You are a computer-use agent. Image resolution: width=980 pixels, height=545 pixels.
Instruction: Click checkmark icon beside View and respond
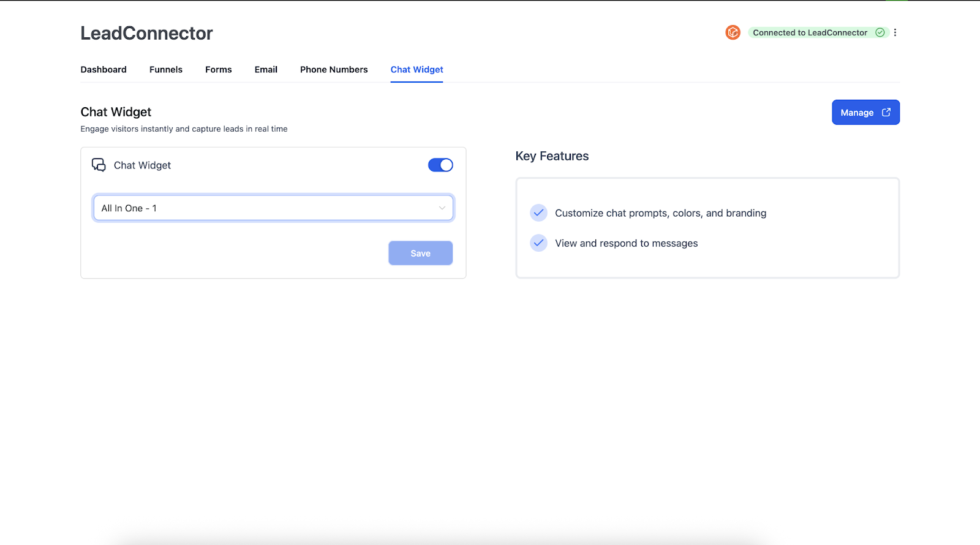click(x=538, y=242)
